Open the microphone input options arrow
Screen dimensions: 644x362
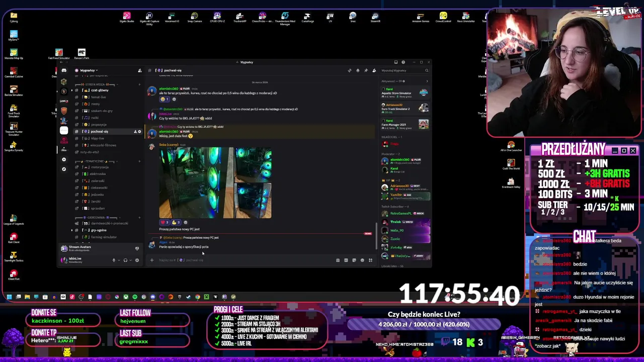tap(118, 260)
